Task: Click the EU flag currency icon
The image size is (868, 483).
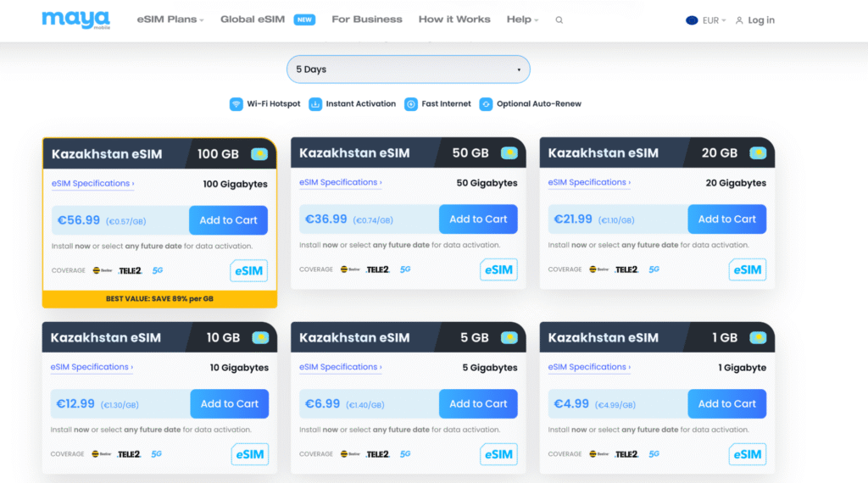Action: tap(692, 20)
